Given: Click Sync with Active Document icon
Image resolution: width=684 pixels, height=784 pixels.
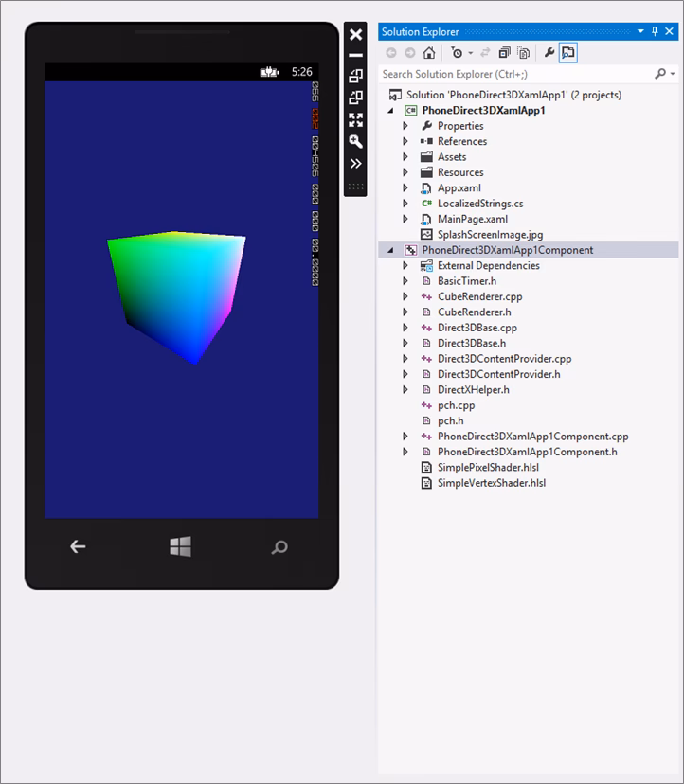Looking at the screenshot, I should [485, 52].
